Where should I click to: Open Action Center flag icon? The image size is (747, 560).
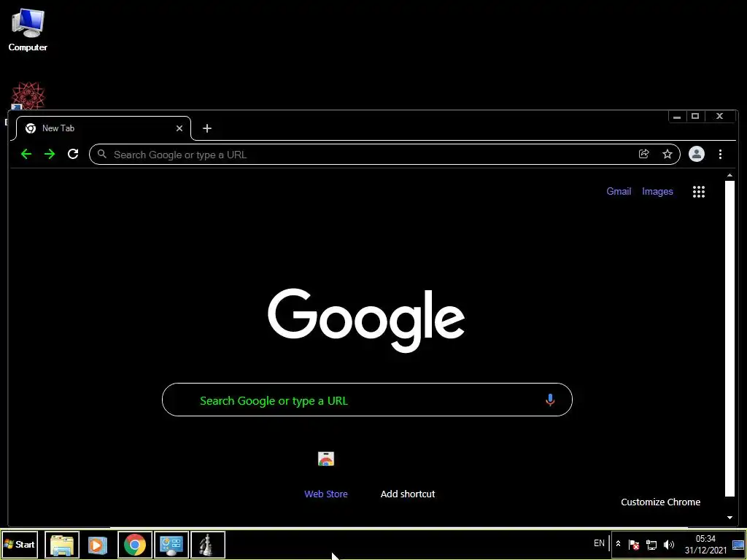[634, 544]
